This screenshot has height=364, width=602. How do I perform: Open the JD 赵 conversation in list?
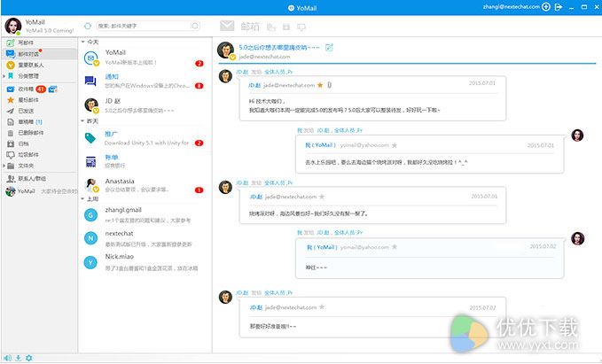(x=145, y=105)
